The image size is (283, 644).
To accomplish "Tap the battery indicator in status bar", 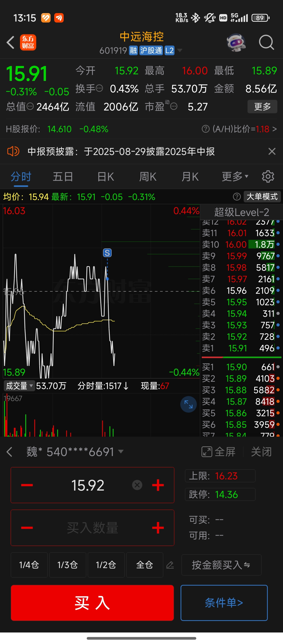I will coord(260,18).
